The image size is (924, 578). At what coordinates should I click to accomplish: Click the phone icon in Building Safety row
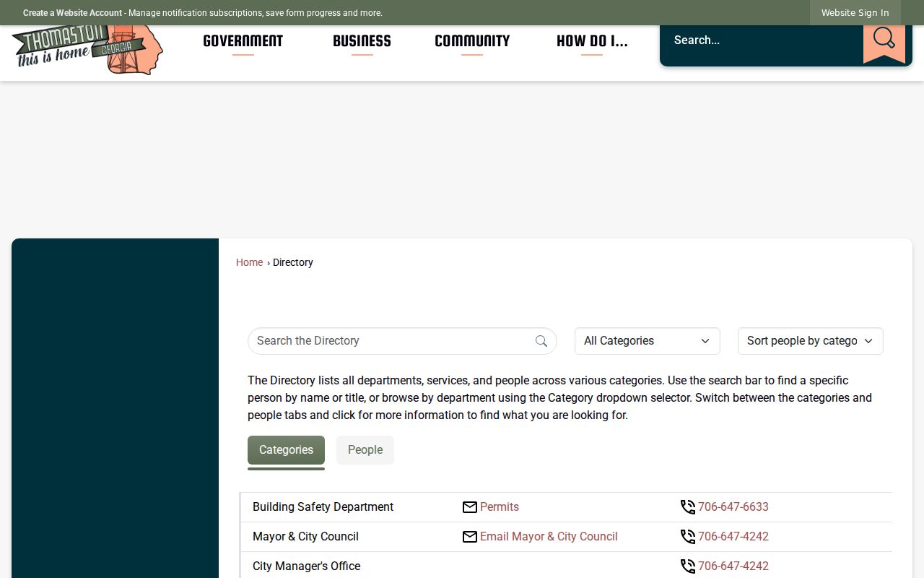tap(688, 507)
